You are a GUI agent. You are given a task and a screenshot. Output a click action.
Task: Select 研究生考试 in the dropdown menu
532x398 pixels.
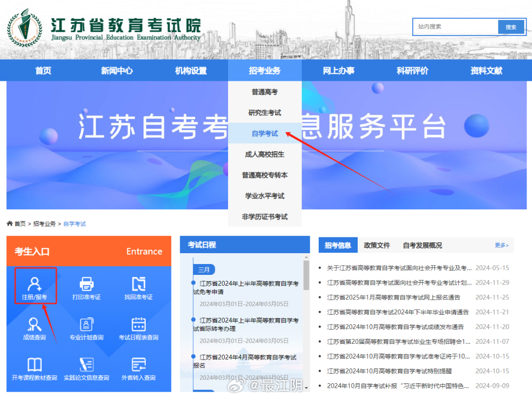(x=265, y=113)
